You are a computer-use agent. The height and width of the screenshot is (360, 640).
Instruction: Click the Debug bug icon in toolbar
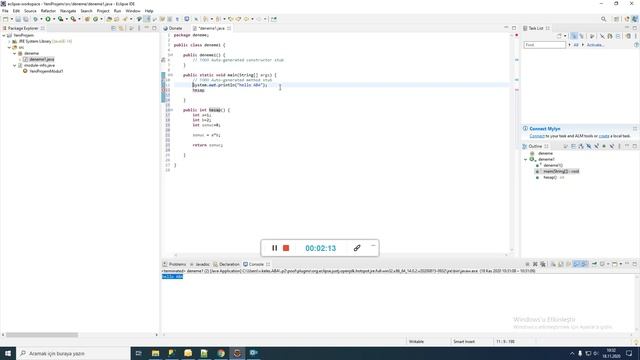[36, 19]
